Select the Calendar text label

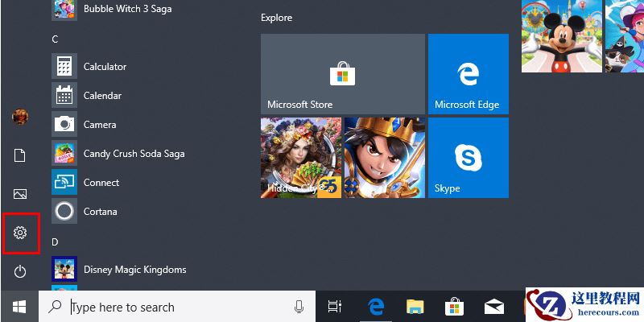point(103,95)
